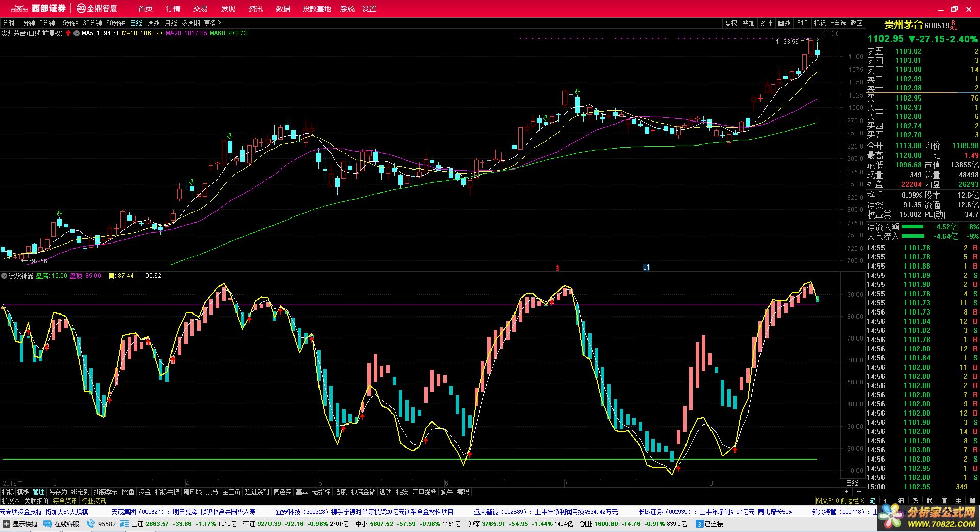Select the 周线 timeframe
Image resolution: width=980 pixels, height=532 pixels.
tap(154, 23)
